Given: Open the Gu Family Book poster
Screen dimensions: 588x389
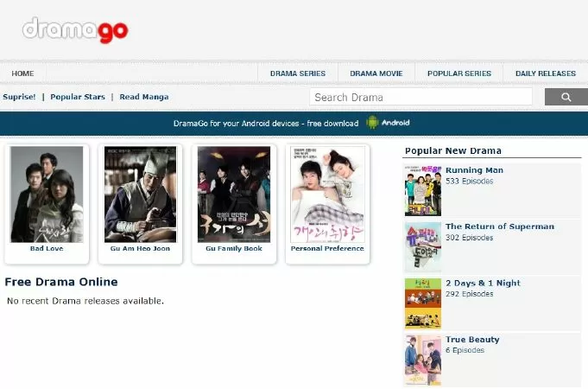Looking at the screenshot, I should [234, 194].
